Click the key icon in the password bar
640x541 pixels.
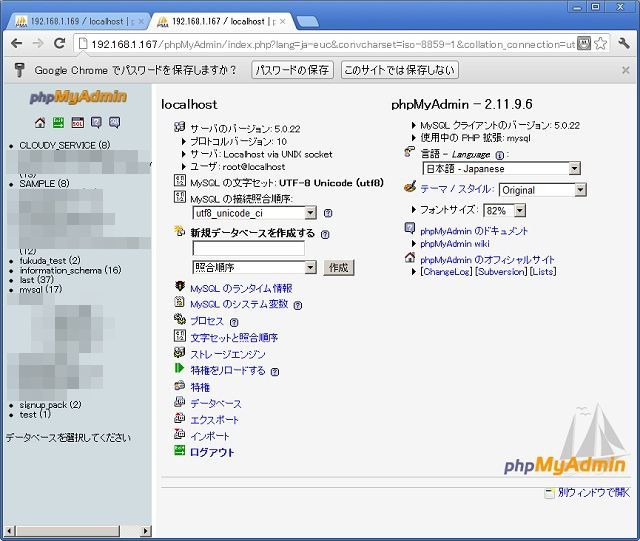19,70
